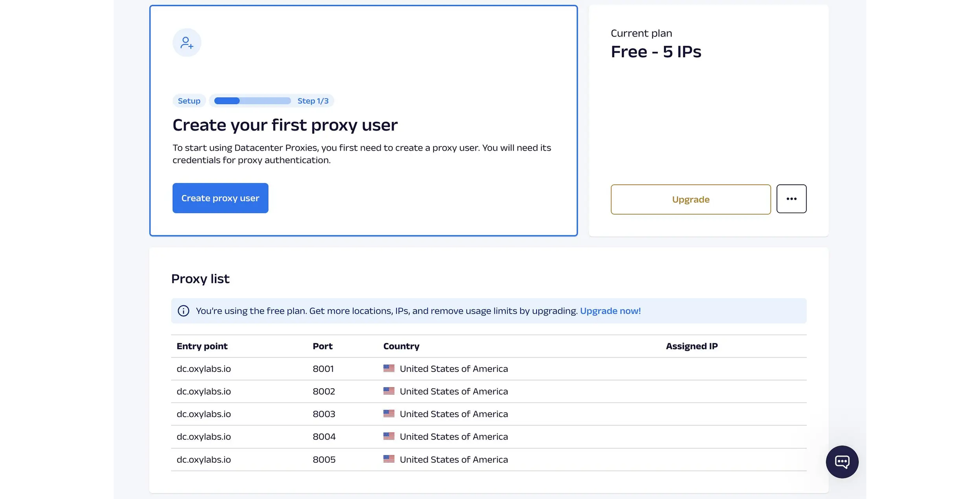Click the US flag for port 8002

389,391
